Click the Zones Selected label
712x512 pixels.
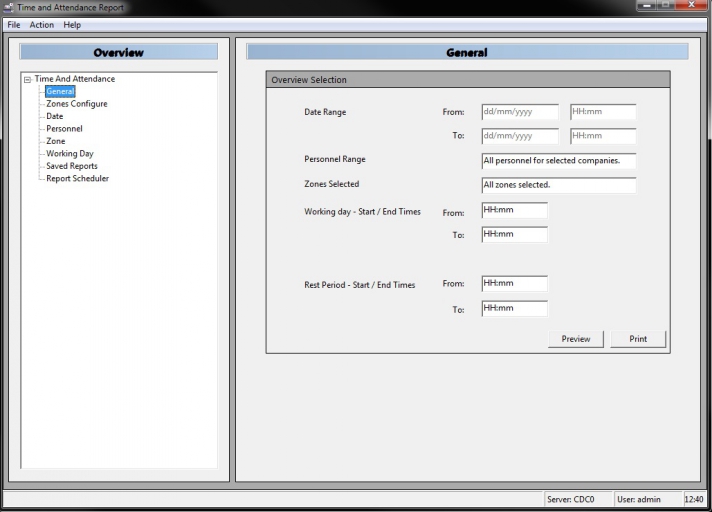(331, 184)
